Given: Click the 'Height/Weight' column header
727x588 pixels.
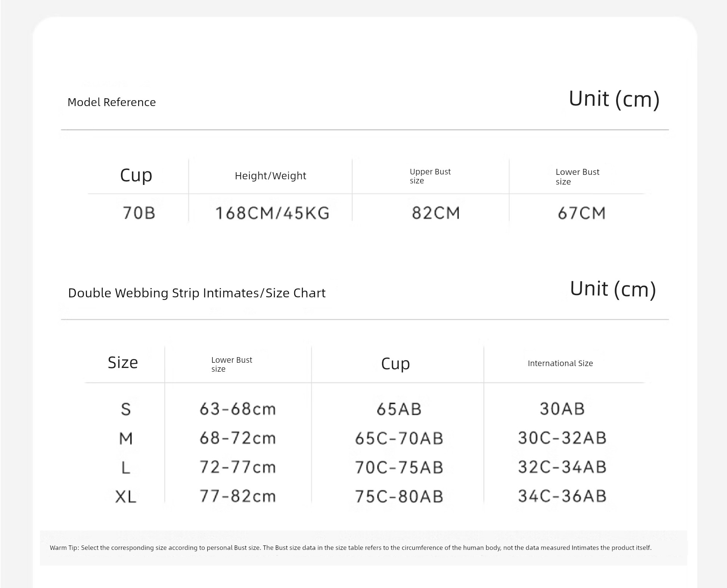Looking at the screenshot, I should coord(270,176).
